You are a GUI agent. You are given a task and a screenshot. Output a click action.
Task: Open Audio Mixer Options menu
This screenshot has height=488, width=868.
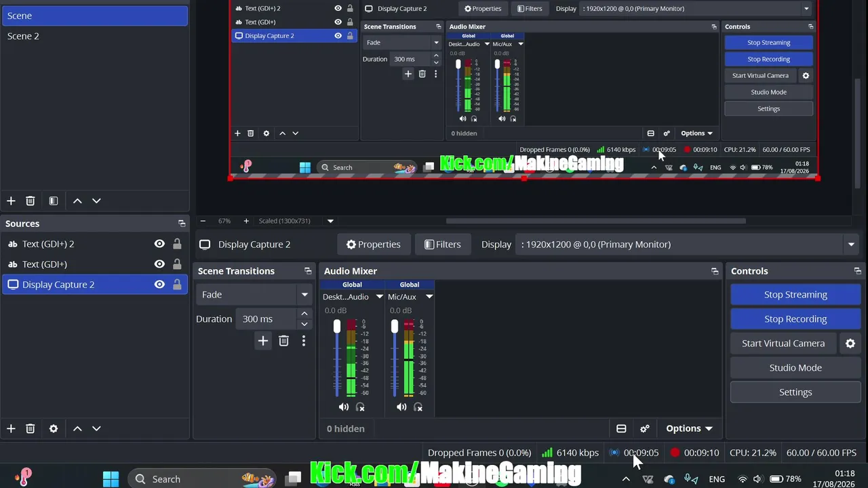point(689,428)
